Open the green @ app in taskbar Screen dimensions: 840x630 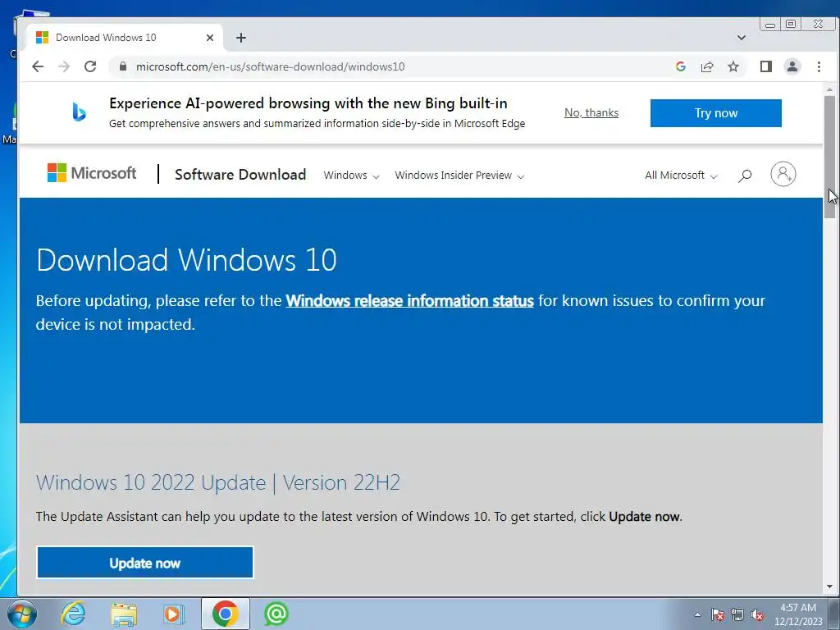(276, 614)
